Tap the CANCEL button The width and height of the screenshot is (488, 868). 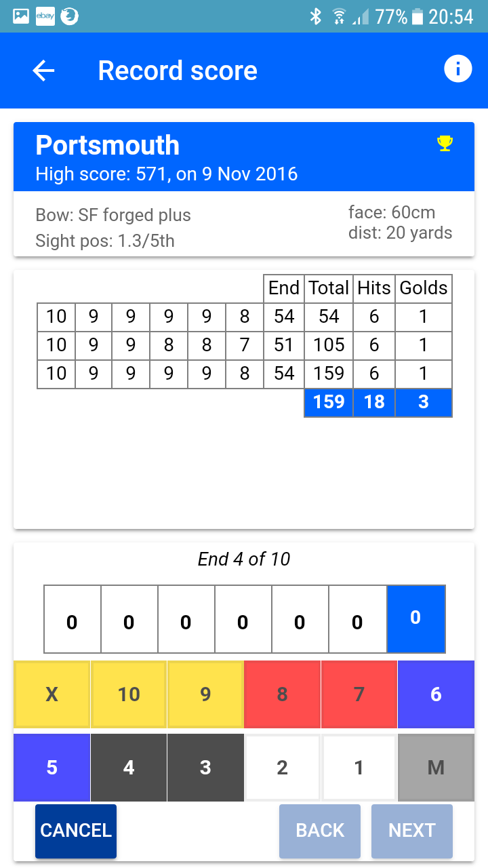[x=76, y=831]
